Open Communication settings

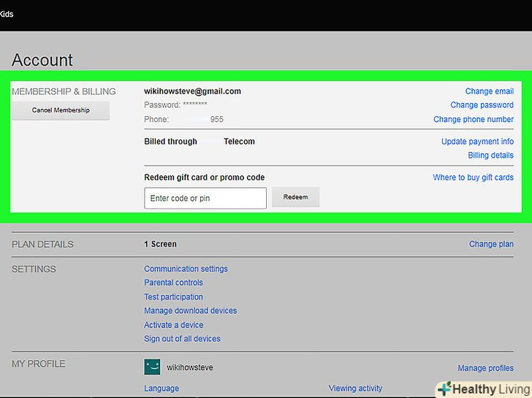tap(186, 269)
